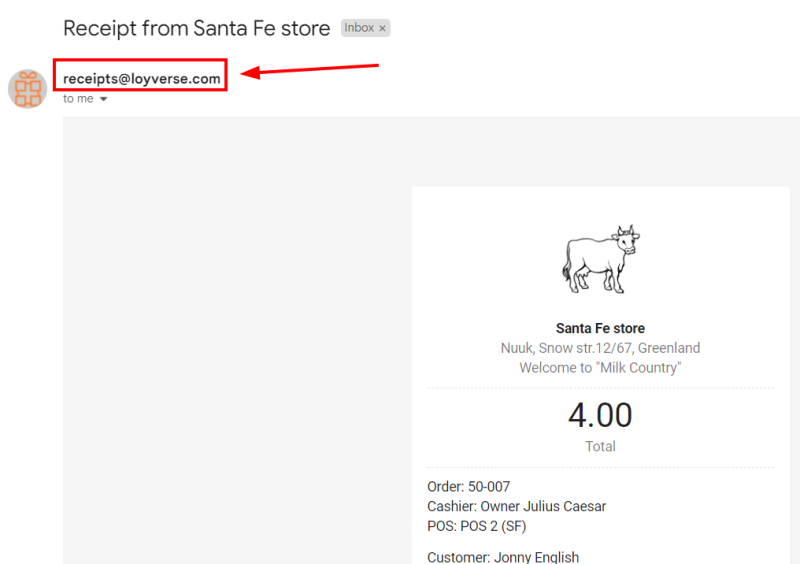Click the POS: POS 2 (SF) line
The height and width of the screenshot is (564, 800).
point(477,526)
